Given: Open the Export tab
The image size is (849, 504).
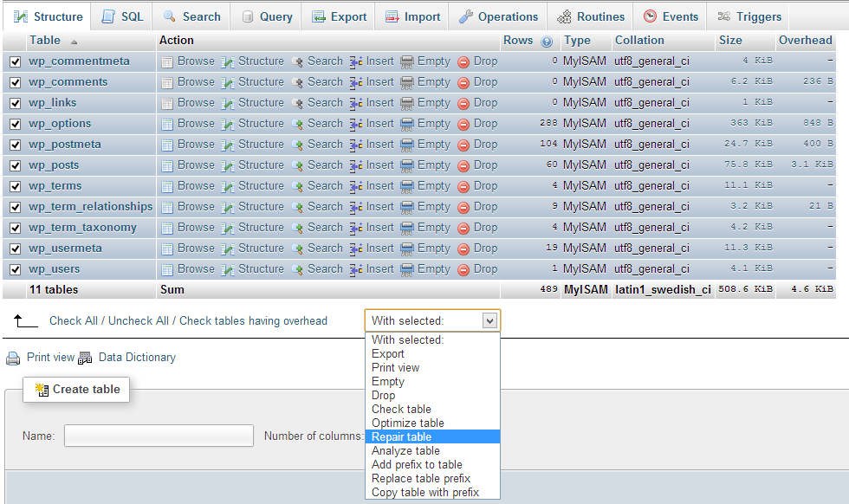Looking at the screenshot, I should tap(339, 16).
